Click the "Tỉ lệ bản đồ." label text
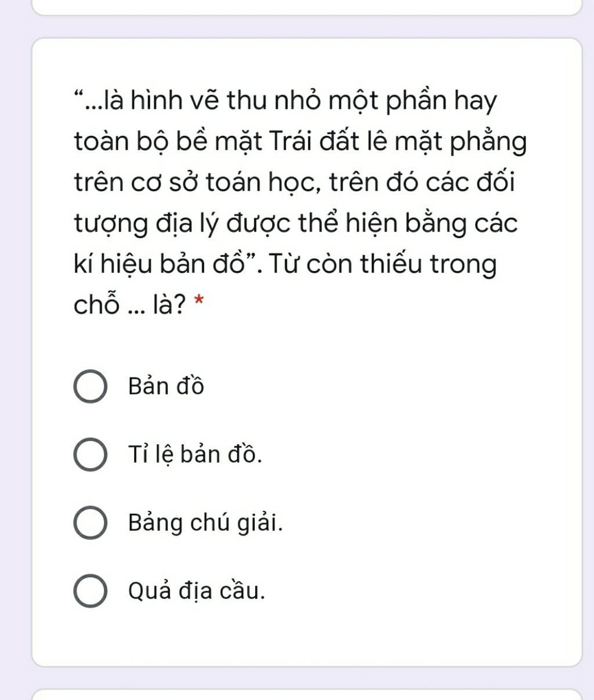 pyautogui.click(x=195, y=454)
